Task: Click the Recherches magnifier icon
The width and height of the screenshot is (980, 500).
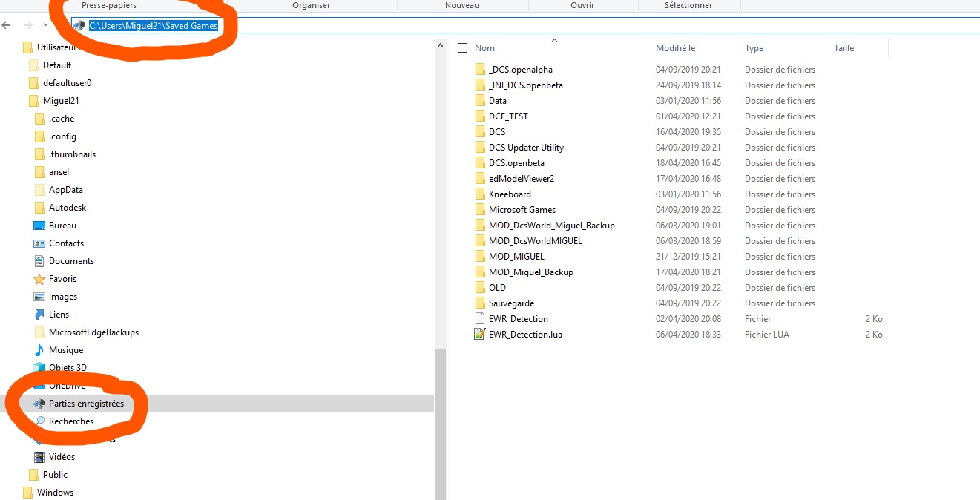Action: (39, 421)
